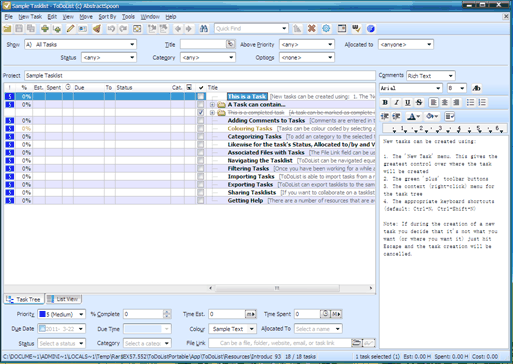Expand the 'A Task can contain...' tree node

tap(212, 105)
